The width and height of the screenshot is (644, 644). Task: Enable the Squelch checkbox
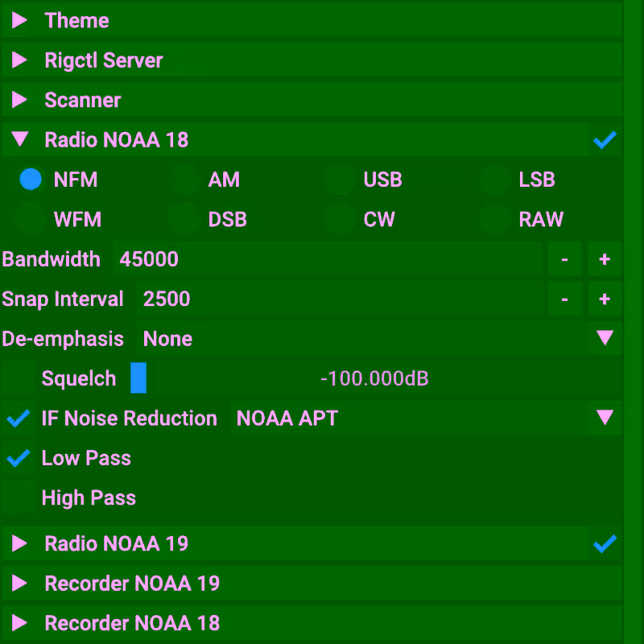tap(18, 378)
